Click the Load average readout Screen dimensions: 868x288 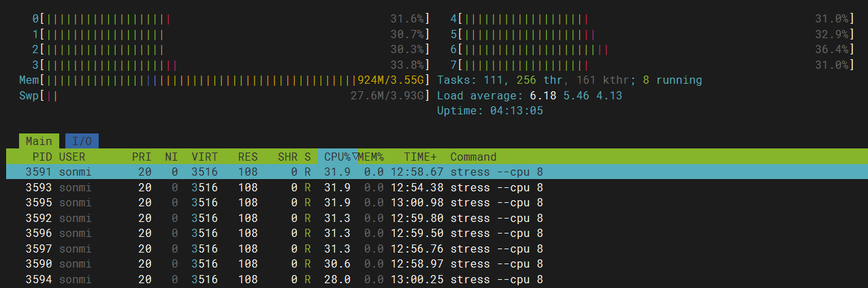pos(529,96)
